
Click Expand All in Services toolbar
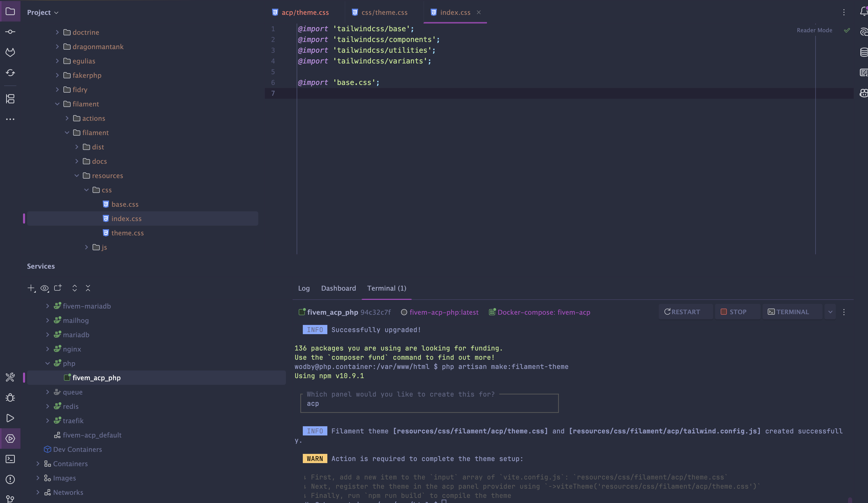point(74,288)
